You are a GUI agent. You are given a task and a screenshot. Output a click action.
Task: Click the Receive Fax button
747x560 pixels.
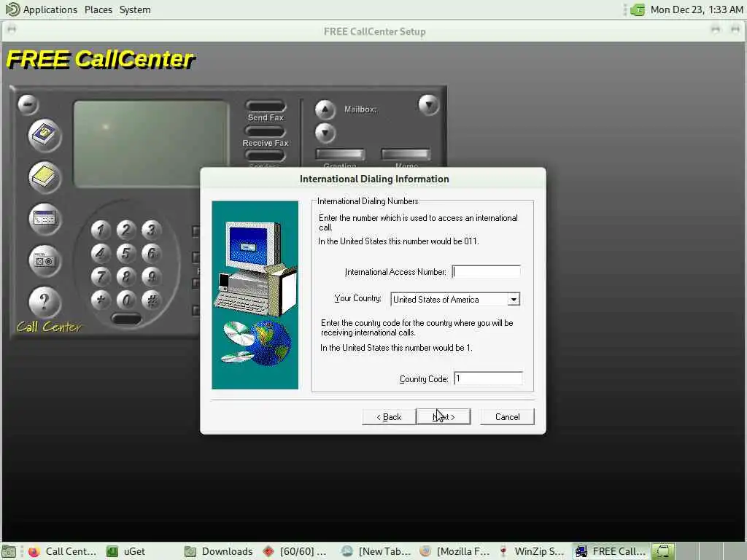click(x=266, y=131)
